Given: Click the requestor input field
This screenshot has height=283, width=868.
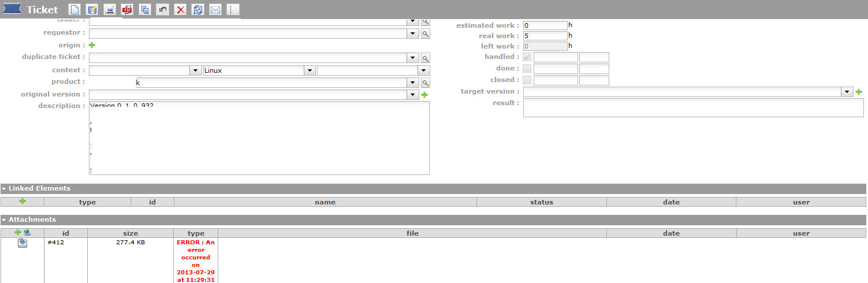Looking at the screenshot, I should point(248,34).
